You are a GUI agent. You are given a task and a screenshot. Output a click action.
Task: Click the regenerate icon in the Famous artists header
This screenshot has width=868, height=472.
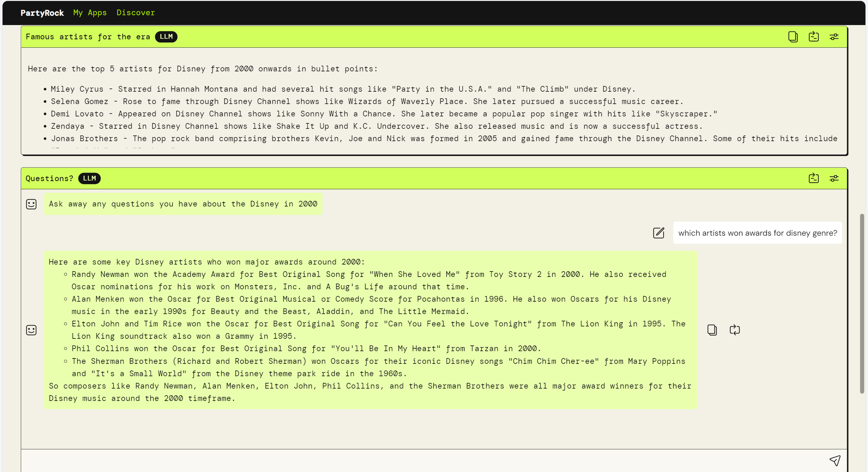point(813,36)
